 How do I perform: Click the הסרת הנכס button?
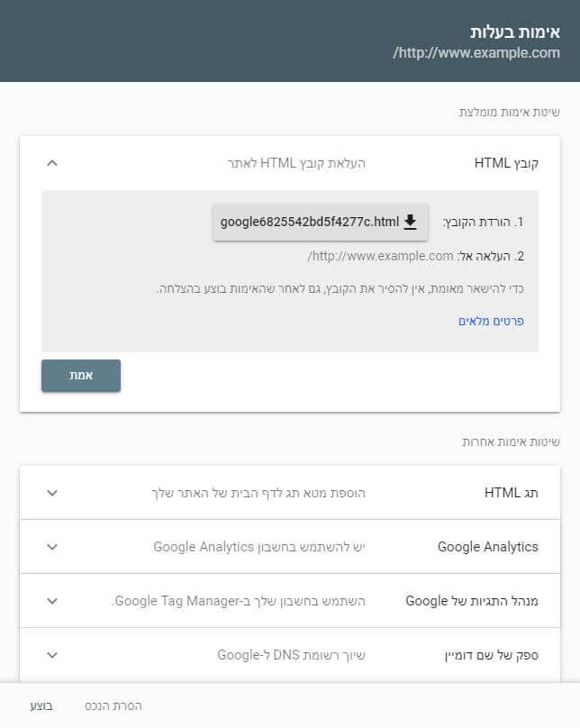pyautogui.click(x=113, y=705)
